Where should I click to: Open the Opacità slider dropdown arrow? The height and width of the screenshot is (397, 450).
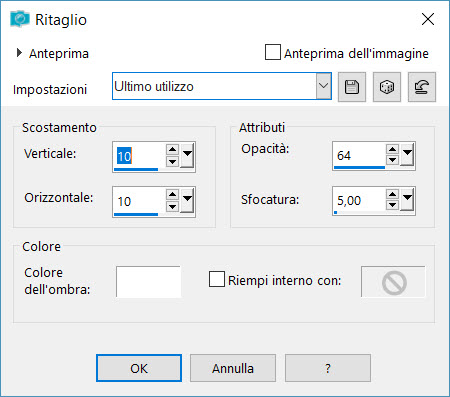click(407, 154)
